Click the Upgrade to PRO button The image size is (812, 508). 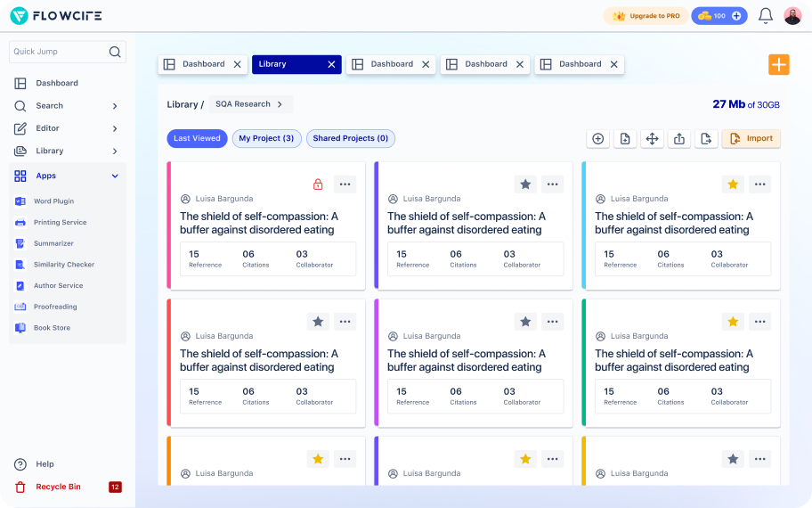click(646, 16)
